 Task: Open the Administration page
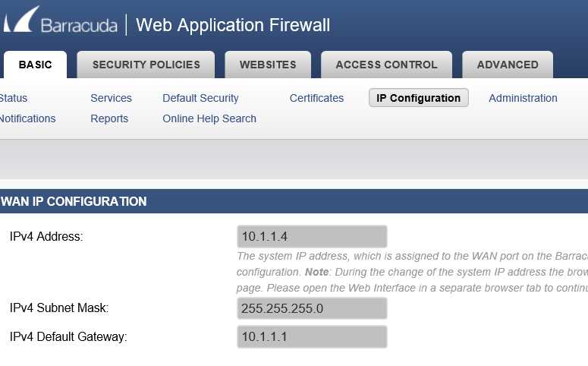click(x=523, y=98)
